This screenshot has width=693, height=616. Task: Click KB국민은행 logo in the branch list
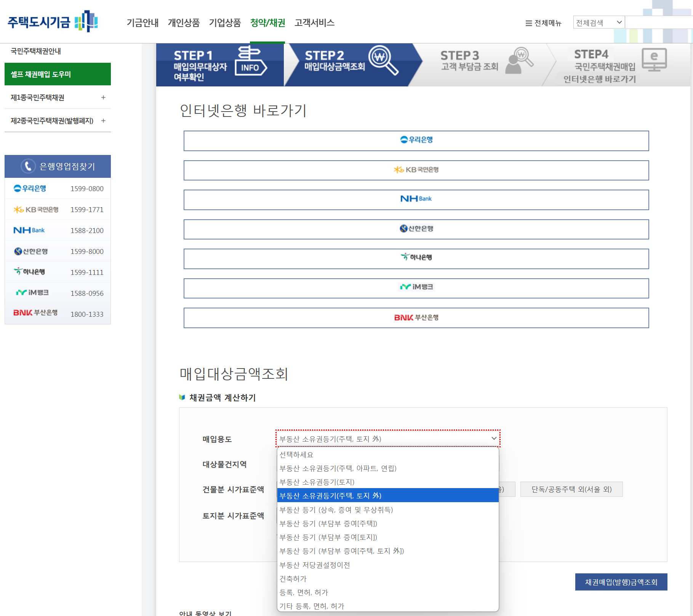click(x=36, y=209)
